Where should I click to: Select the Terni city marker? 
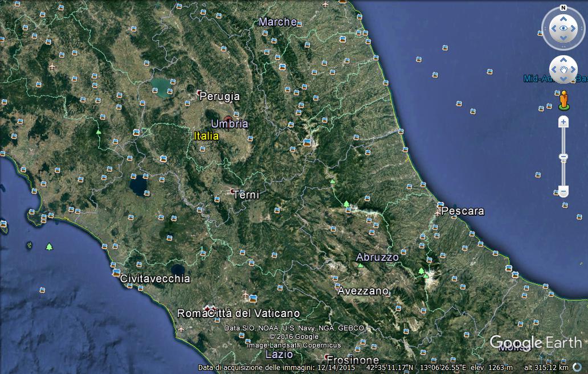(233, 191)
